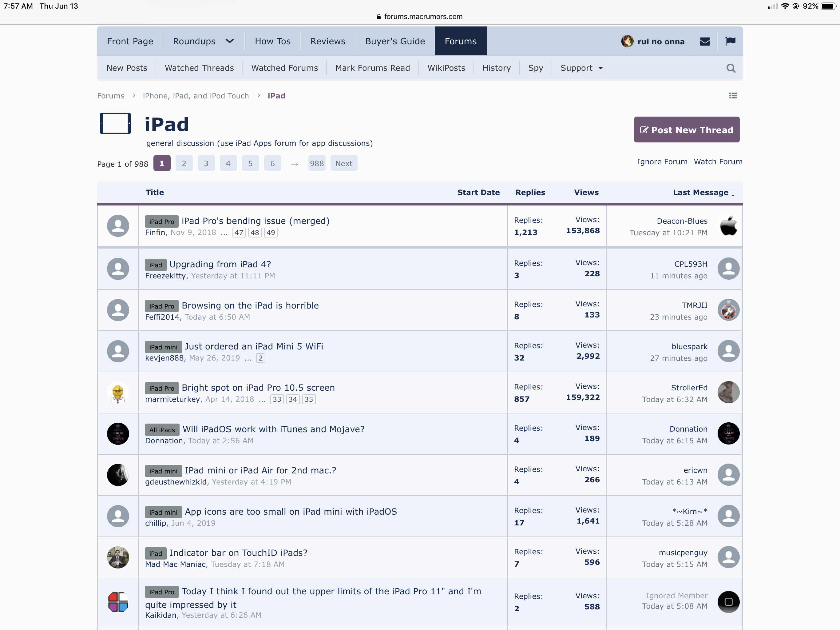Click Watch Forum link
Viewport: 840px width, 630px height.
[x=718, y=161]
